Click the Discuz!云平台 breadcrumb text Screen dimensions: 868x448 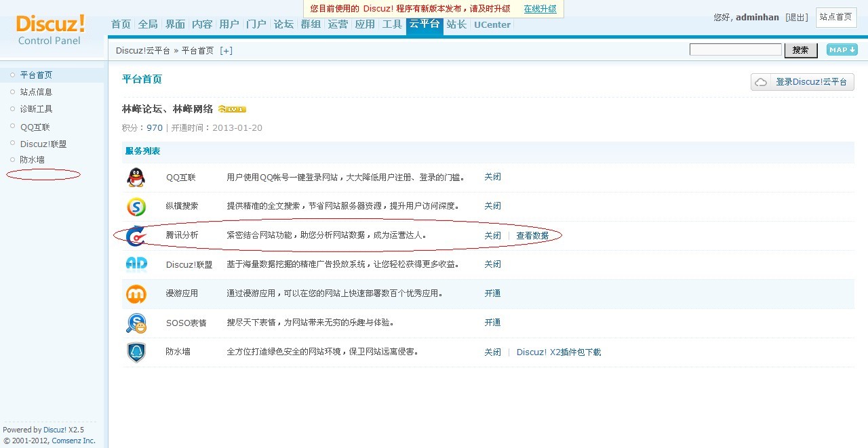(143, 51)
